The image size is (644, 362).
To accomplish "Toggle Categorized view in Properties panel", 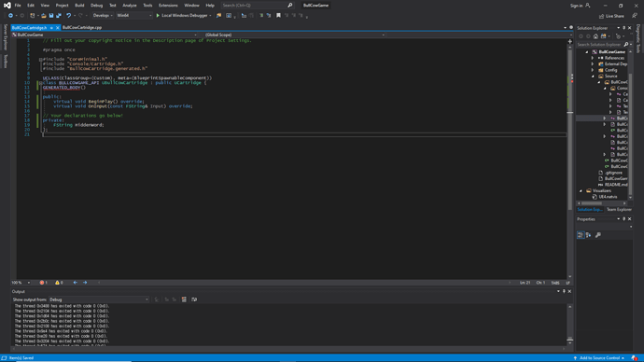I will coord(581,235).
